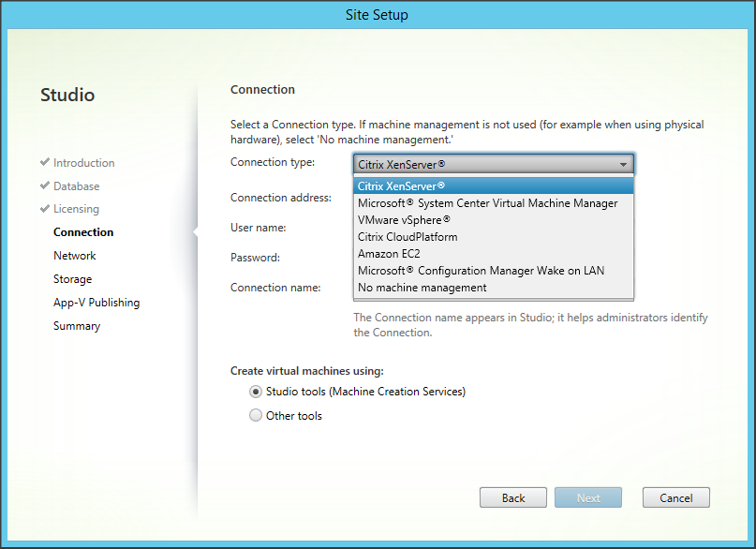The width and height of the screenshot is (756, 549).
Task: Go to the Network step in sidebar
Action: [75, 256]
